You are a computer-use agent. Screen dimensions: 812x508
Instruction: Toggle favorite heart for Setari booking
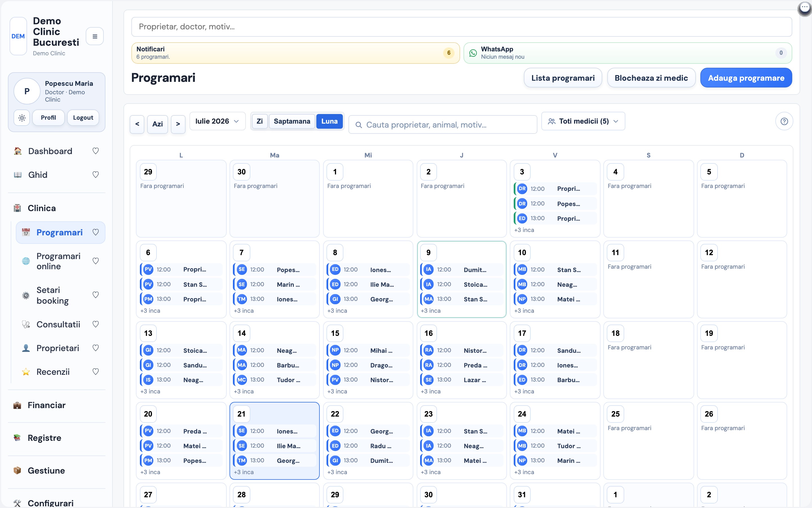tap(96, 295)
